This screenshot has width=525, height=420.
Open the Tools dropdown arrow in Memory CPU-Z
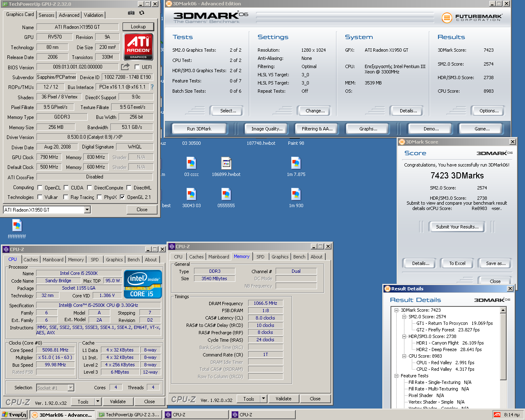(x=264, y=398)
